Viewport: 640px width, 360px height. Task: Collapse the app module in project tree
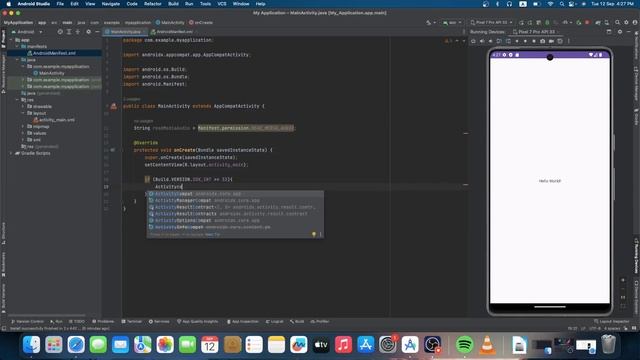pyautogui.click(x=11, y=40)
